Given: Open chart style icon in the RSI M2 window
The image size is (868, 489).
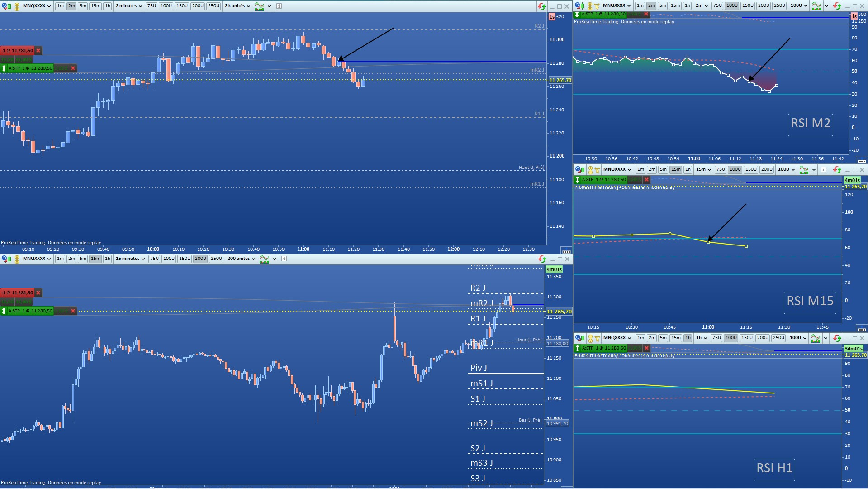Looking at the screenshot, I should coord(579,6).
